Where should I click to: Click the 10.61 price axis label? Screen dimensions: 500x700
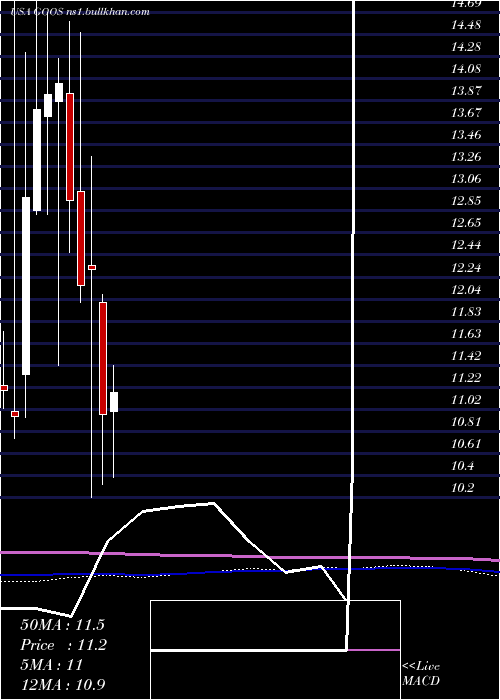pos(466,444)
